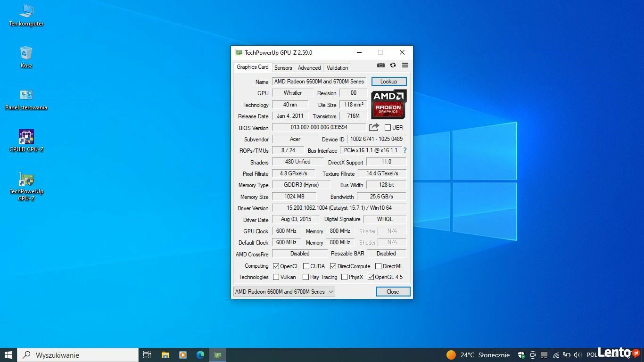This screenshot has width=644, height=362.
Task: Select the Kosz recycle bin icon
Action: (x=26, y=57)
